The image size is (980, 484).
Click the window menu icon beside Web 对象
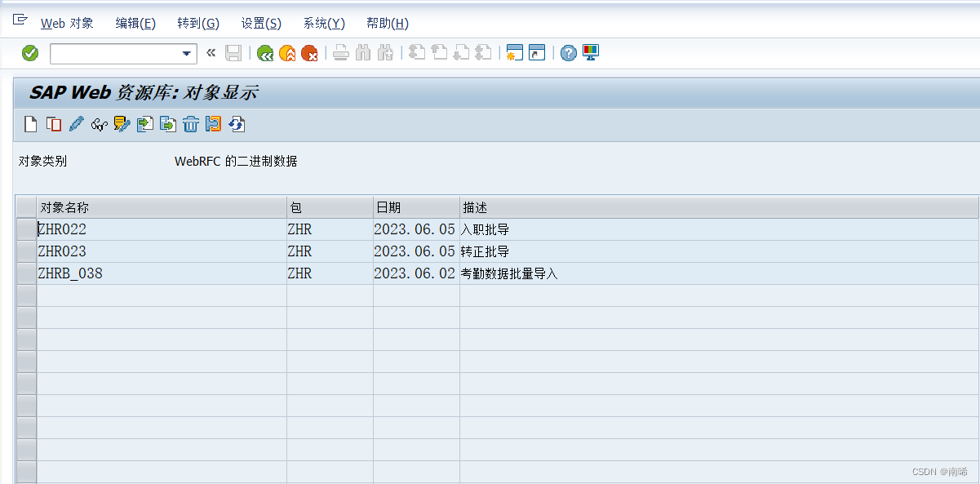click(x=20, y=20)
